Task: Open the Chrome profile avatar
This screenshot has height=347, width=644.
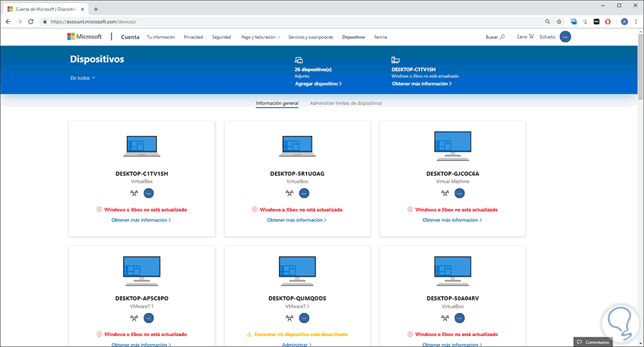Action: click(624, 22)
